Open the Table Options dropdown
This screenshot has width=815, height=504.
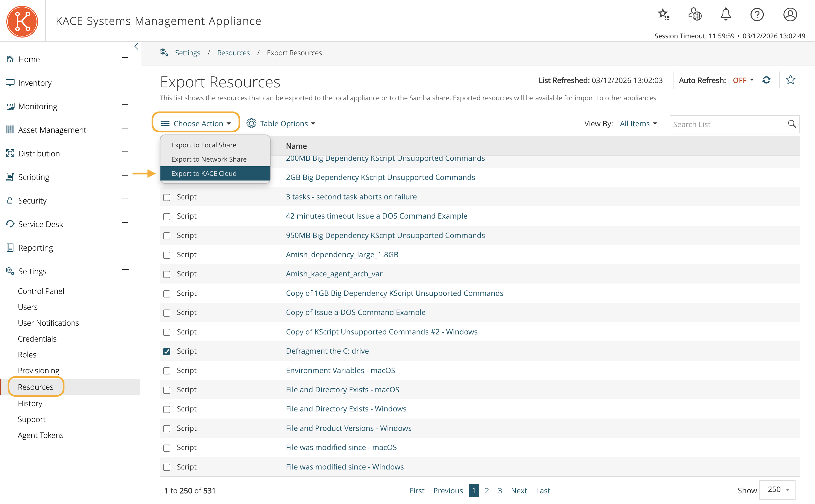click(x=281, y=124)
